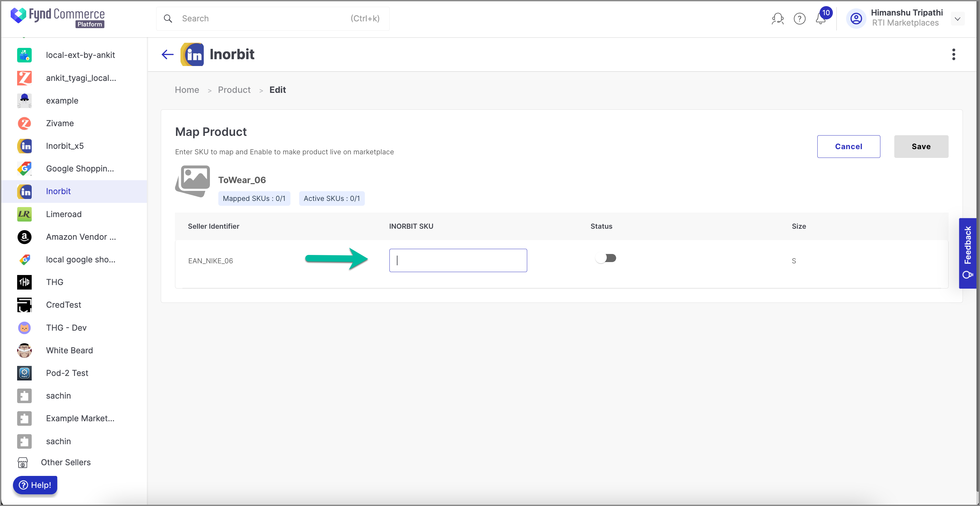Click the White Beard avatar icon
The image size is (980, 506).
tap(24, 350)
